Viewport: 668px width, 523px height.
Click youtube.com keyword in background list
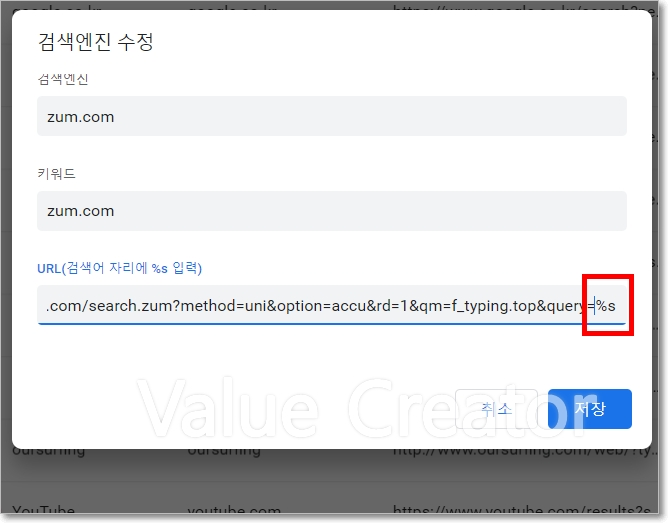(x=234, y=511)
